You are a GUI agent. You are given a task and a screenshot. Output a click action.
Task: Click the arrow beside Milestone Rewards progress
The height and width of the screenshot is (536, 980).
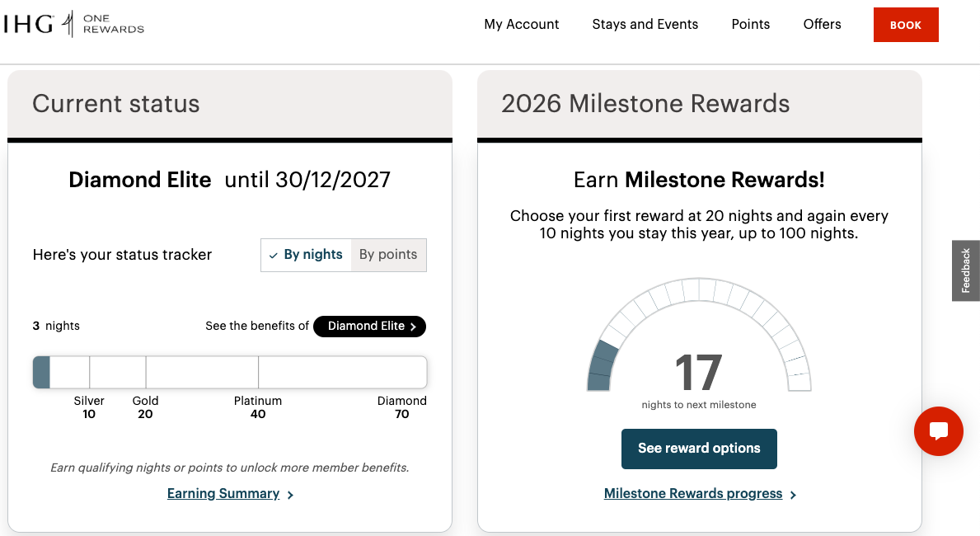793,495
